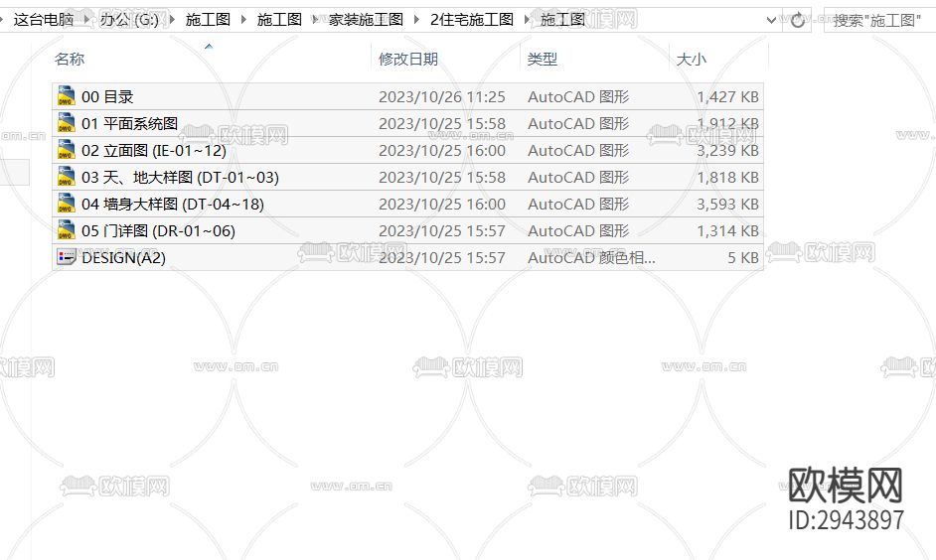Select the file named 00 目录
Image resolution: width=936 pixels, height=560 pixels.
107,96
